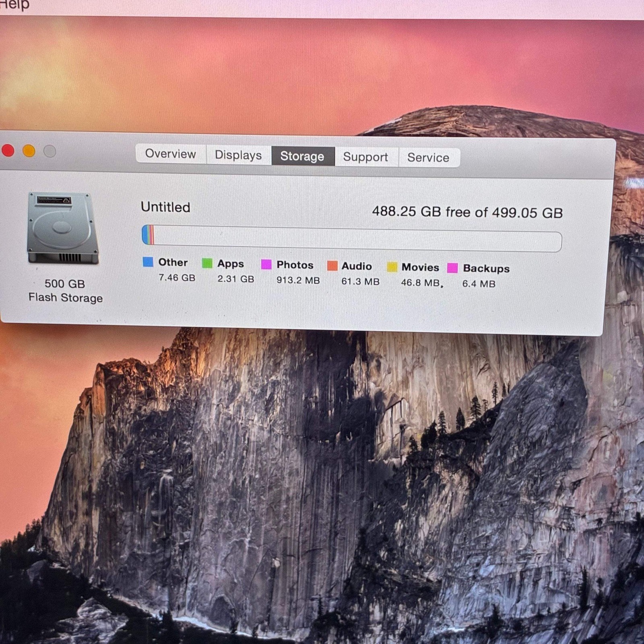
Task: Switch to the Overview tab
Action: tap(171, 154)
